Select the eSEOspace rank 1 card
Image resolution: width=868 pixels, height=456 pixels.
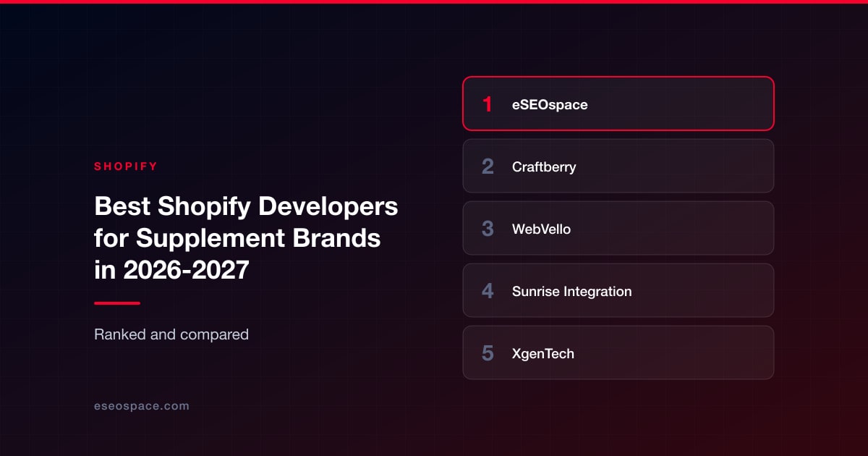tap(618, 104)
